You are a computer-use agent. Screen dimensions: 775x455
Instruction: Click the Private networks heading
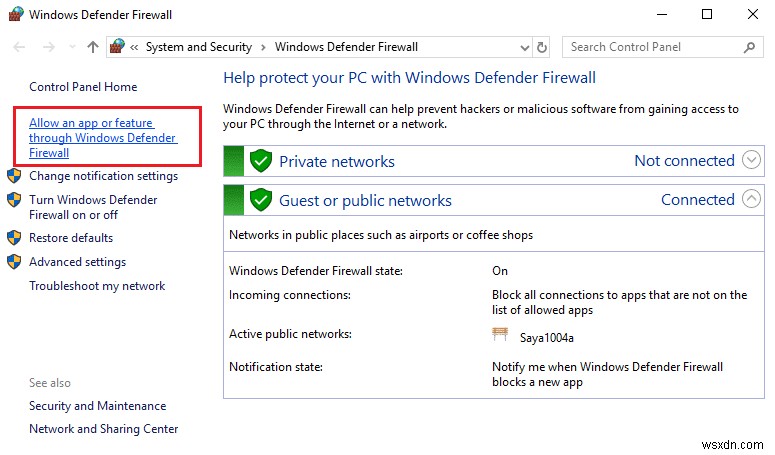click(337, 162)
